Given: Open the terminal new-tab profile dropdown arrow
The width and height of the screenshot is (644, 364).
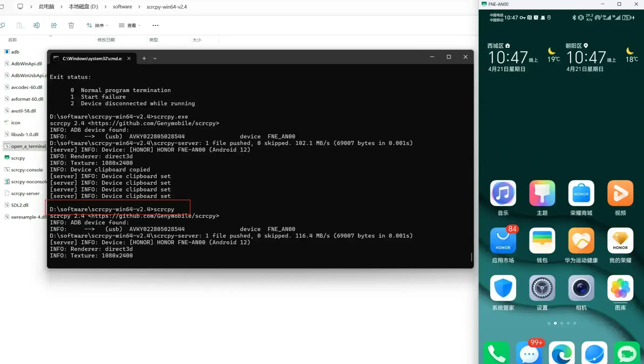Looking at the screenshot, I should pos(155,58).
